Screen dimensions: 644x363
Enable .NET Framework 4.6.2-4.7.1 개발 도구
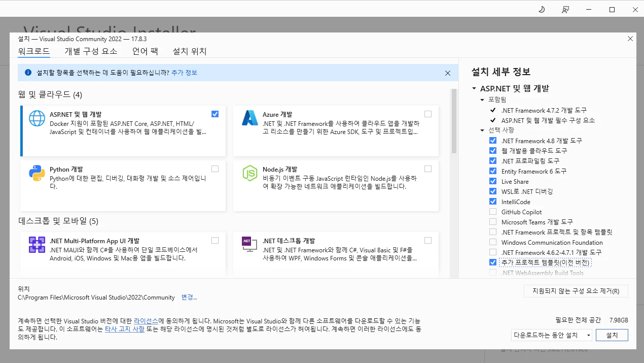click(x=493, y=252)
